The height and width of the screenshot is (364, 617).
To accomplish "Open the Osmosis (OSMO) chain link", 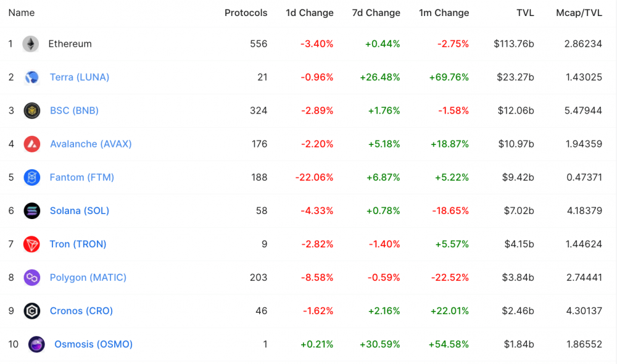I will pyautogui.click(x=93, y=344).
